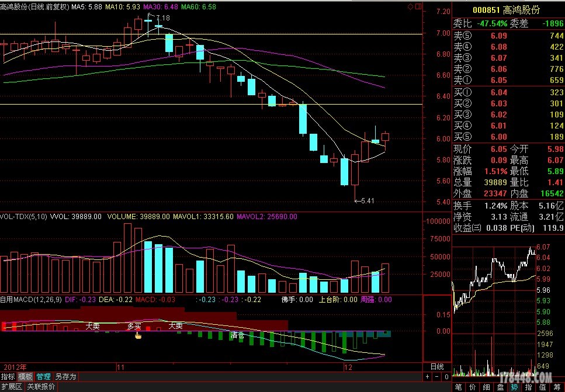565x392 pixels.
Task: Click the 高鸿股份(日线.前复权) chart title
Action: click(34, 7)
